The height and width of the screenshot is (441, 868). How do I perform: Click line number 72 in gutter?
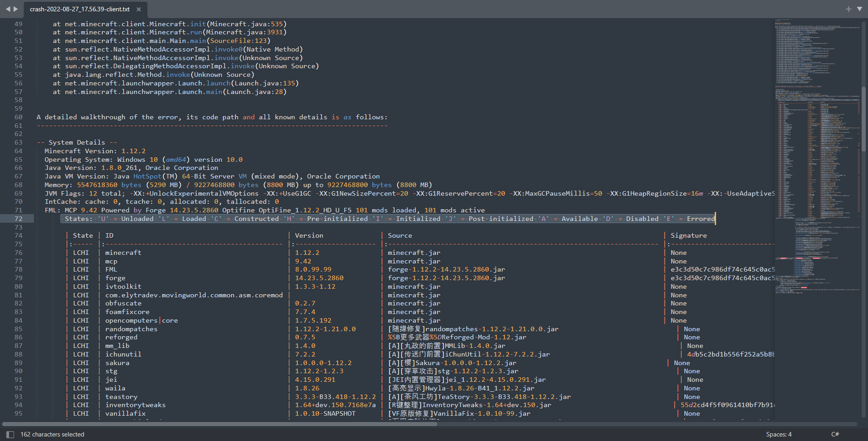[18, 219]
